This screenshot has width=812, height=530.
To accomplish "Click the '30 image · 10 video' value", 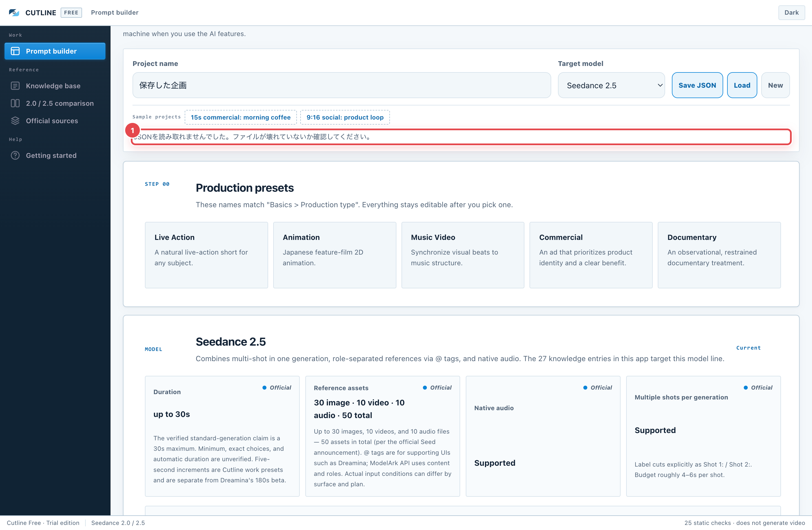I will pos(359,409).
